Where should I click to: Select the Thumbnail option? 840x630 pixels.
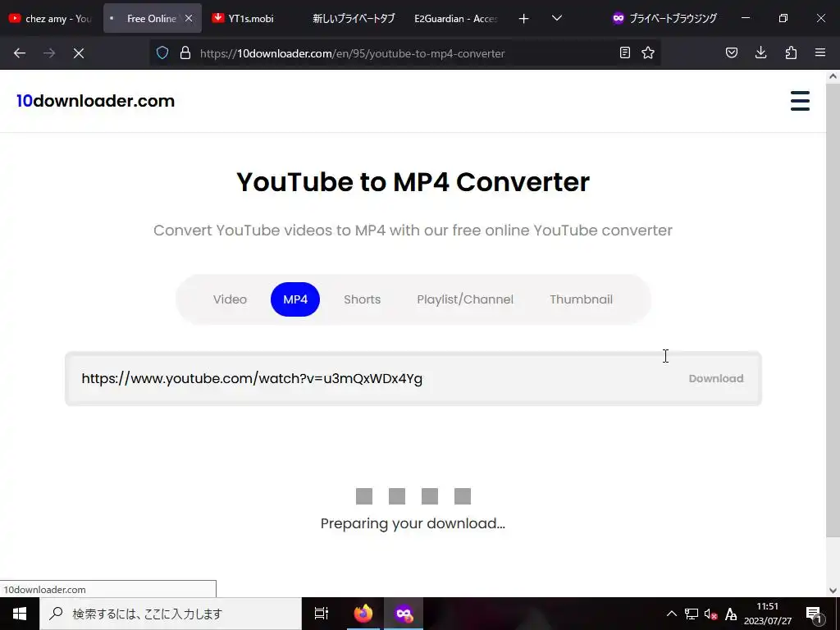point(581,299)
